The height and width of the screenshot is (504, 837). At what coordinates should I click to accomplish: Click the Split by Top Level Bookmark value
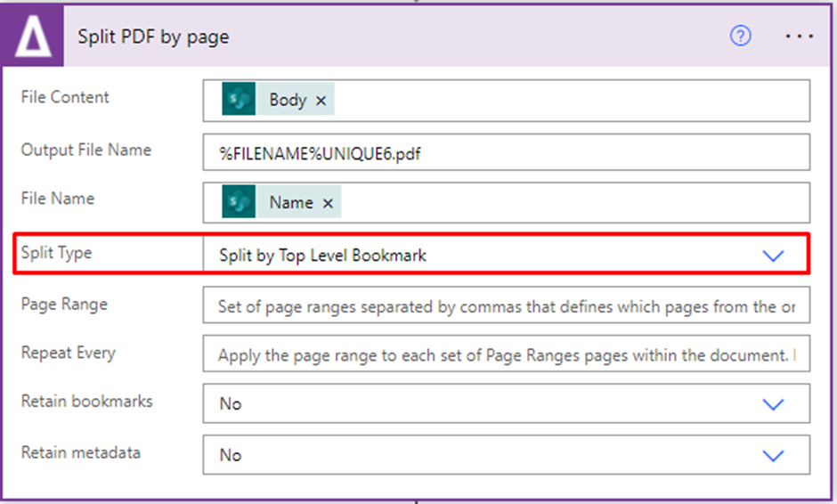(323, 256)
